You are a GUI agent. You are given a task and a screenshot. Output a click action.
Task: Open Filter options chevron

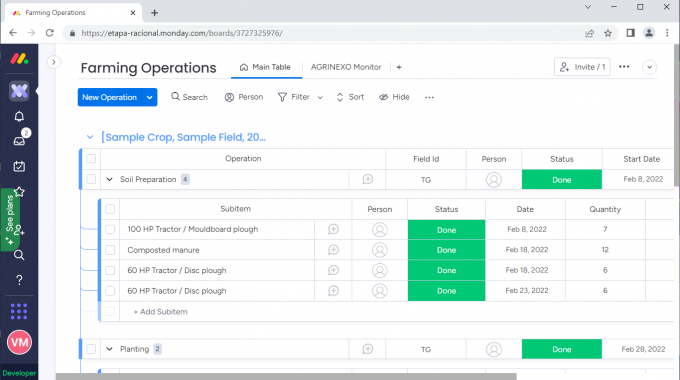pyautogui.click(x=320, y=98)
